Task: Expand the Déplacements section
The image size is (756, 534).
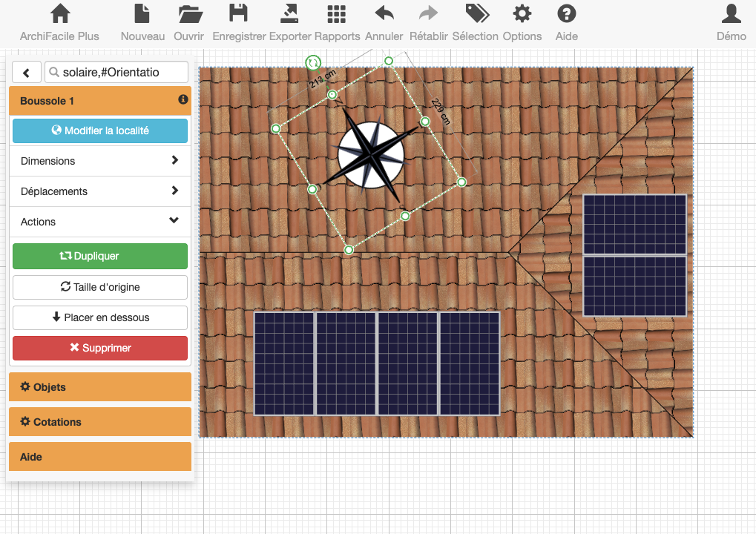Action: click(x=99, y=191)
